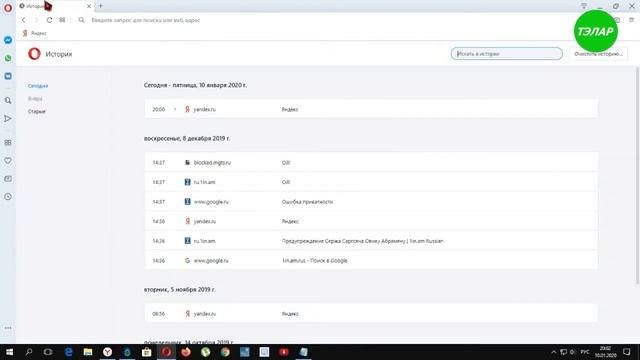Open the 20:00 yandex.ru history entry
The image size is (640, 360).
(x=371, y=109)
